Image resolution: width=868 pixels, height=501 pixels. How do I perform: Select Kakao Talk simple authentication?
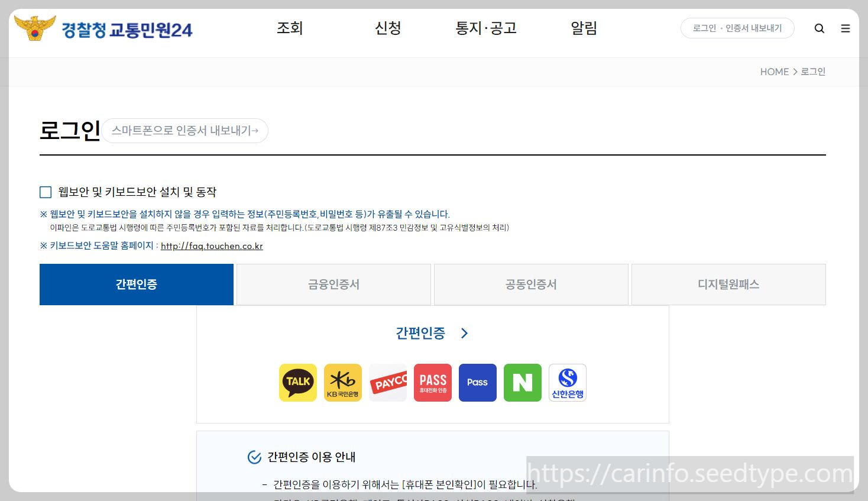297,382
